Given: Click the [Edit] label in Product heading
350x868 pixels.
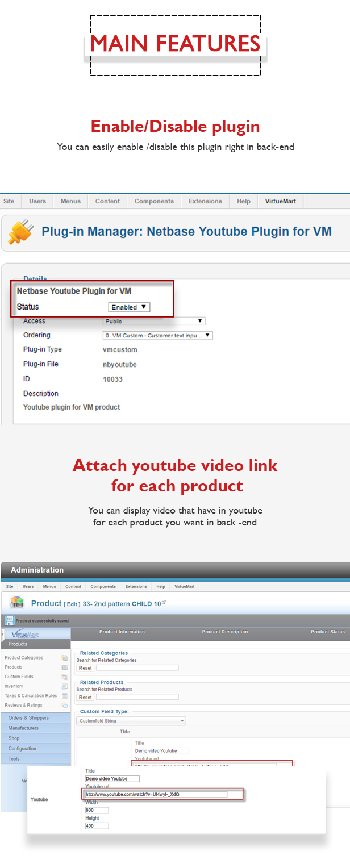Looking at the screenshot, I should tap(72, 604).
